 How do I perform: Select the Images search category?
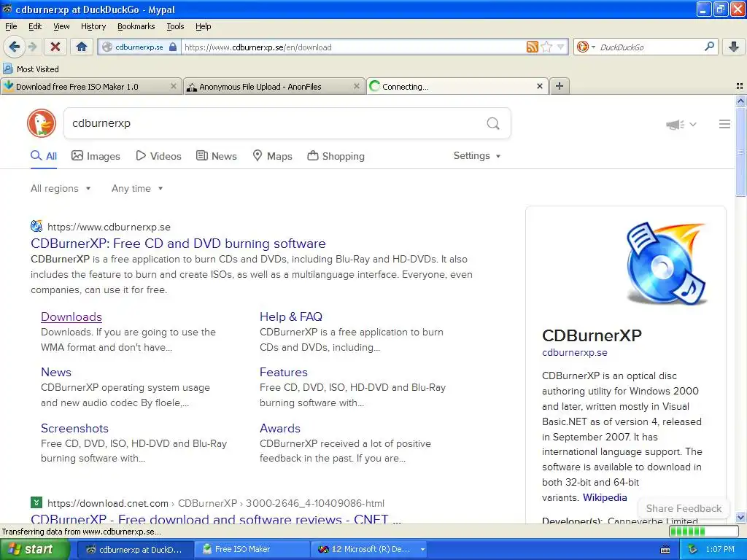[96, 156]
